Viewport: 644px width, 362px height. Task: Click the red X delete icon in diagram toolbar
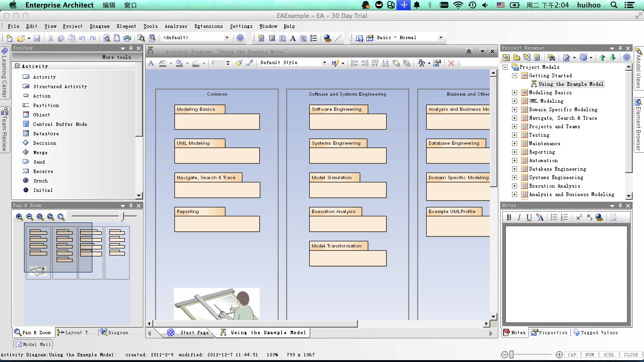[451, 63]
